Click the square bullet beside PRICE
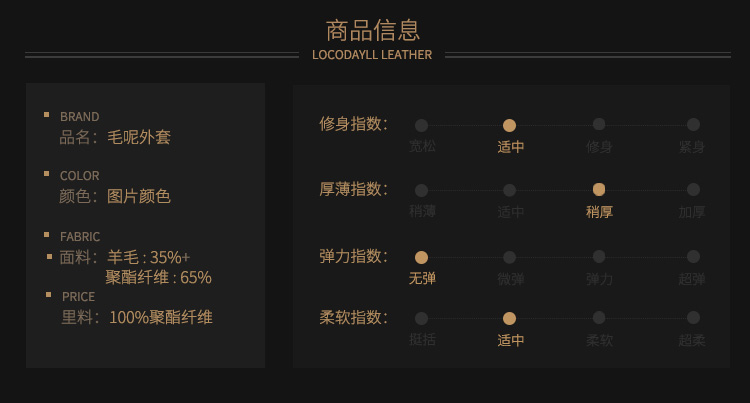 pos(47,294)
